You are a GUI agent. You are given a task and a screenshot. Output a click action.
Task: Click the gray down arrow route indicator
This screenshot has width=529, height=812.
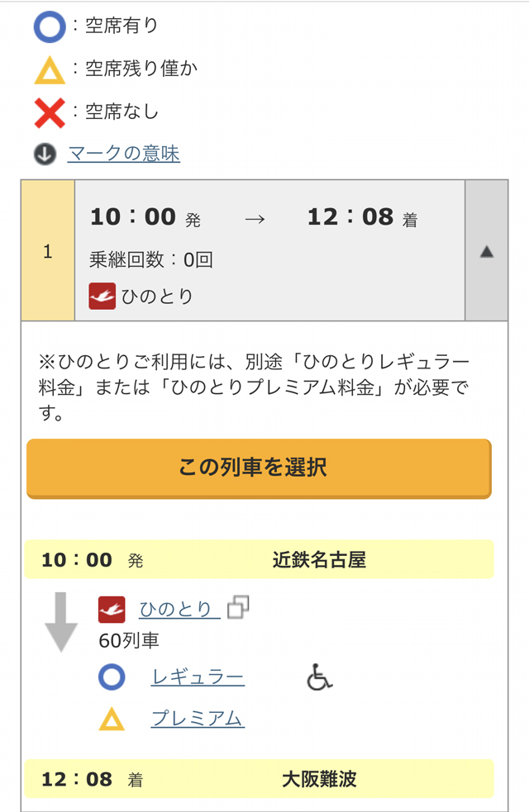tap(61, 621)
